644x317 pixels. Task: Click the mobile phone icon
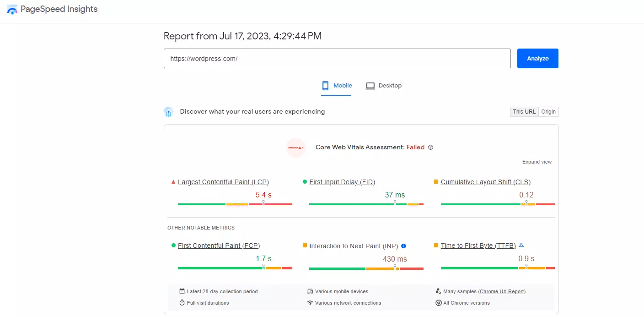[326, 86]
